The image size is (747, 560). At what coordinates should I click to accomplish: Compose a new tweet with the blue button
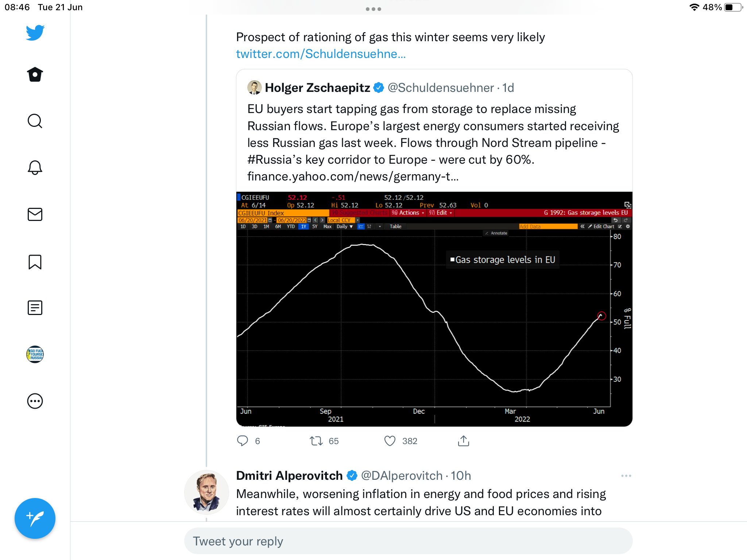tap(35, 518)
